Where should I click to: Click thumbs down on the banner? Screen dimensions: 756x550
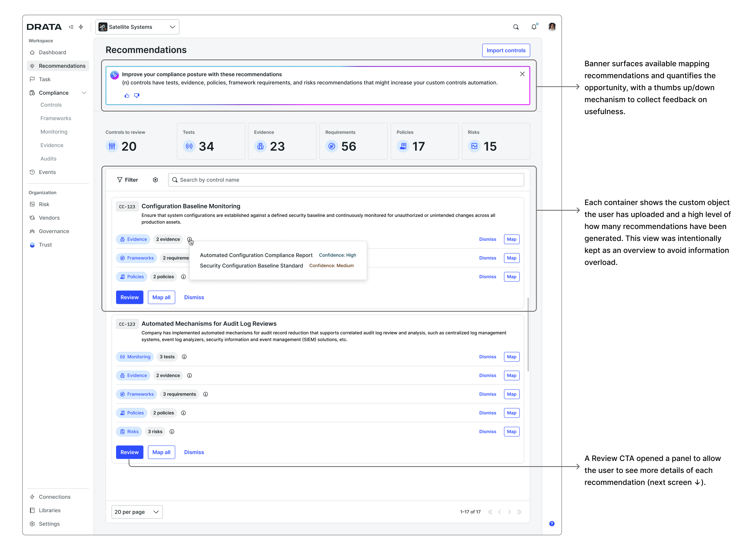[137, 96]
